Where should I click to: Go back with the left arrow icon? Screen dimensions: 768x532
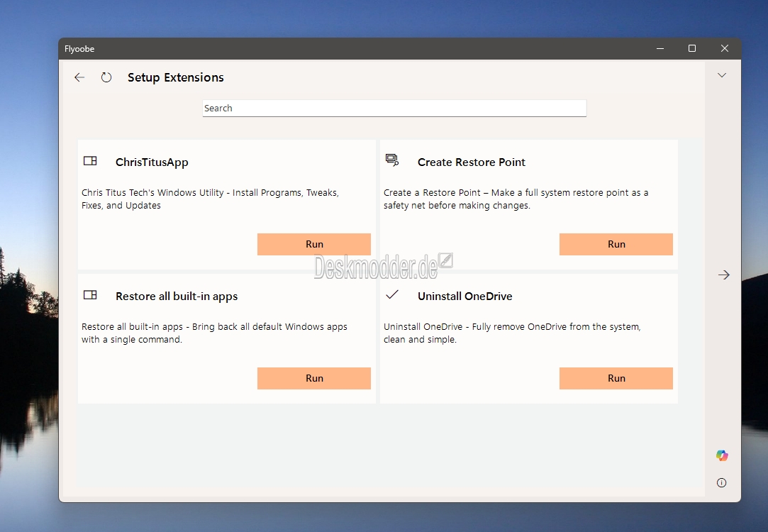coord(79,77)
